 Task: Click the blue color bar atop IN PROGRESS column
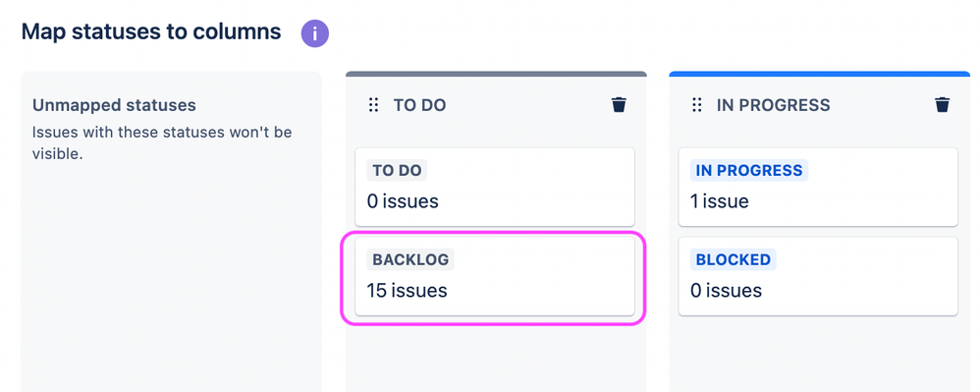819,74
